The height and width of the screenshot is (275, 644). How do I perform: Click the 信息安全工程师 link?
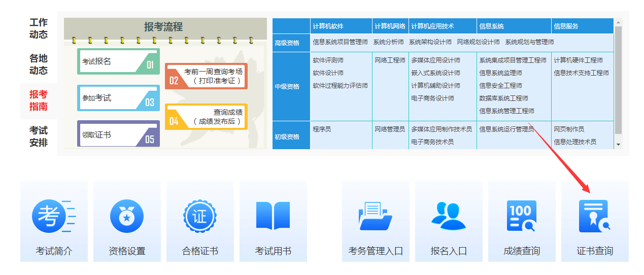[x=500, y=86]
